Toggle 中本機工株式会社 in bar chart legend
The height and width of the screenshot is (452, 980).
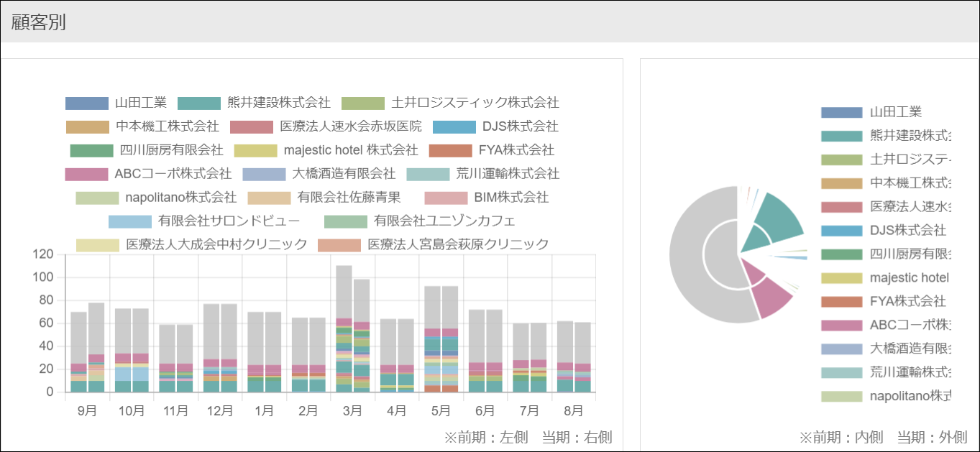click(x=142, y=126)
